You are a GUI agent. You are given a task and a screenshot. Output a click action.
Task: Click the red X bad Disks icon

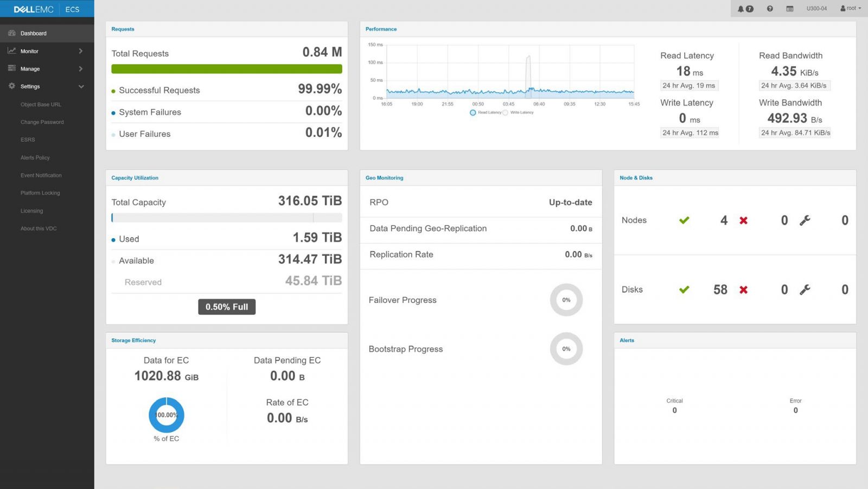[x=743, y=290]
